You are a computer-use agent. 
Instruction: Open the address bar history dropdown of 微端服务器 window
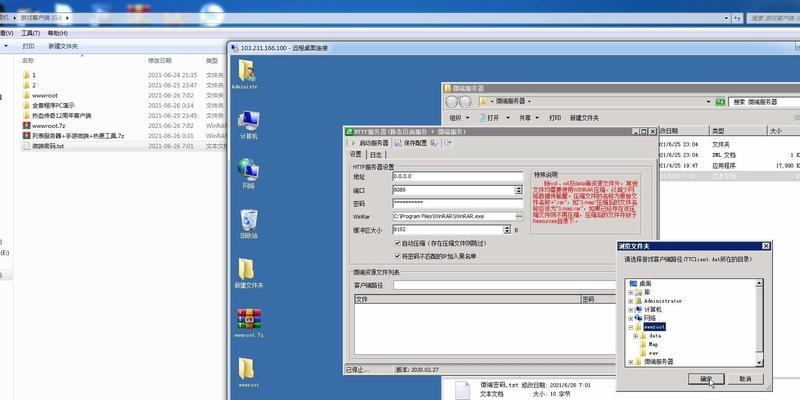[x=709, y=102]
